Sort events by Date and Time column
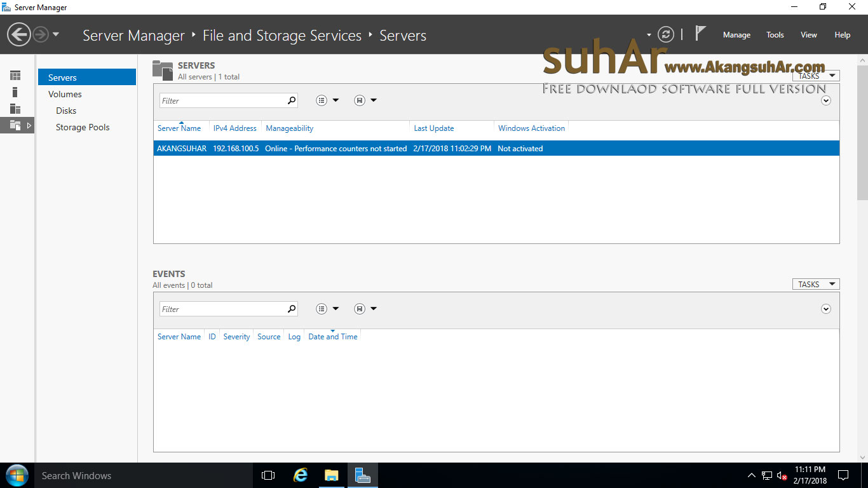The width and height of the screenshot is (868, 488). click(x=333, y=337)
